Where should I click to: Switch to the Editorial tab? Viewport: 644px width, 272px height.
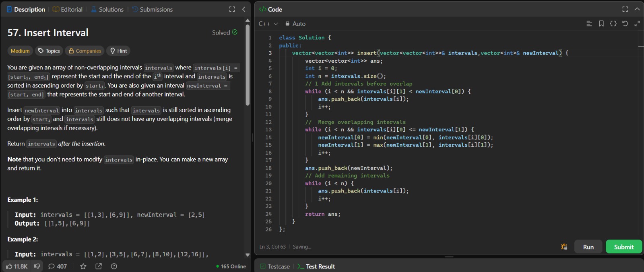(x=68, y=9)
